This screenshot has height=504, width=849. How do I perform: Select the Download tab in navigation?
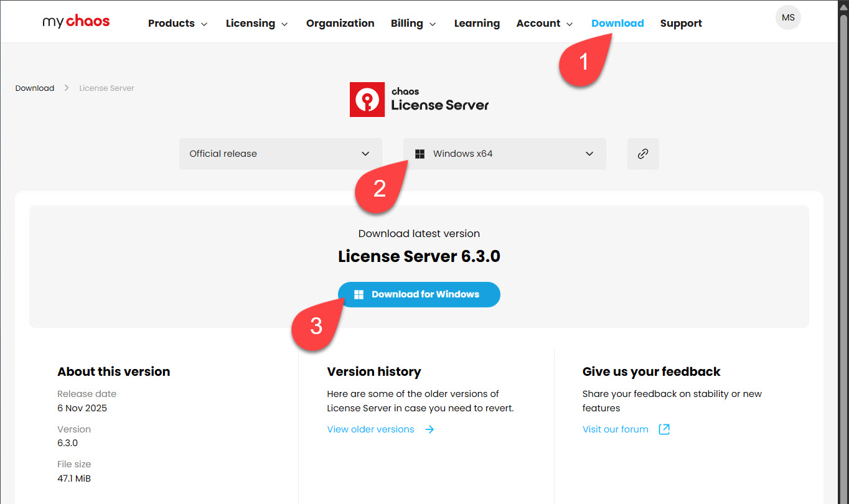coord(617,24)
